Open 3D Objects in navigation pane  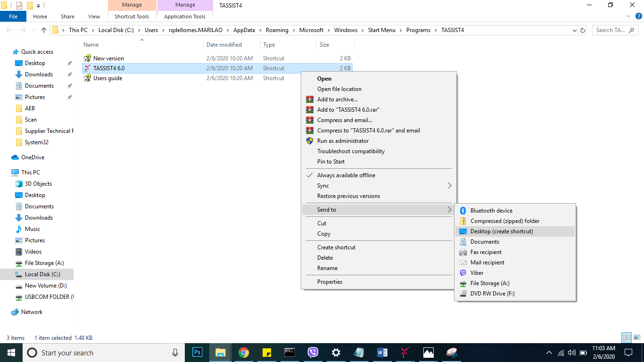point(38,184)
